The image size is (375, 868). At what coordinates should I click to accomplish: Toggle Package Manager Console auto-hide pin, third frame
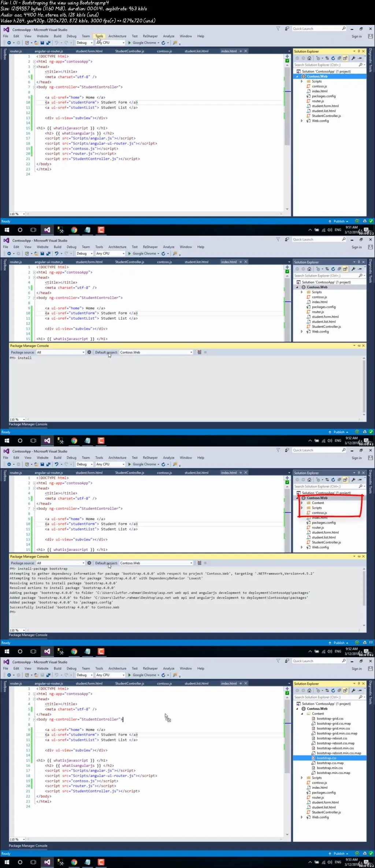(x=359, y=556)
